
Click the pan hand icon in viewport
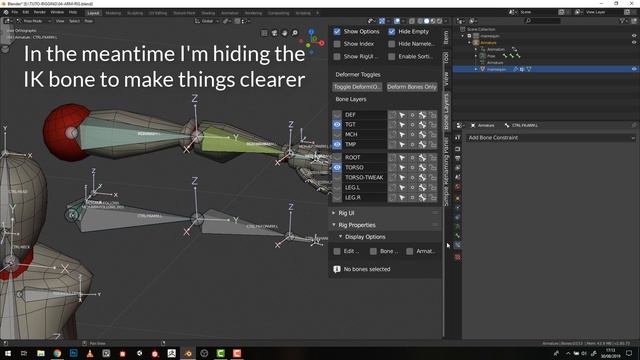click(284, 33)
